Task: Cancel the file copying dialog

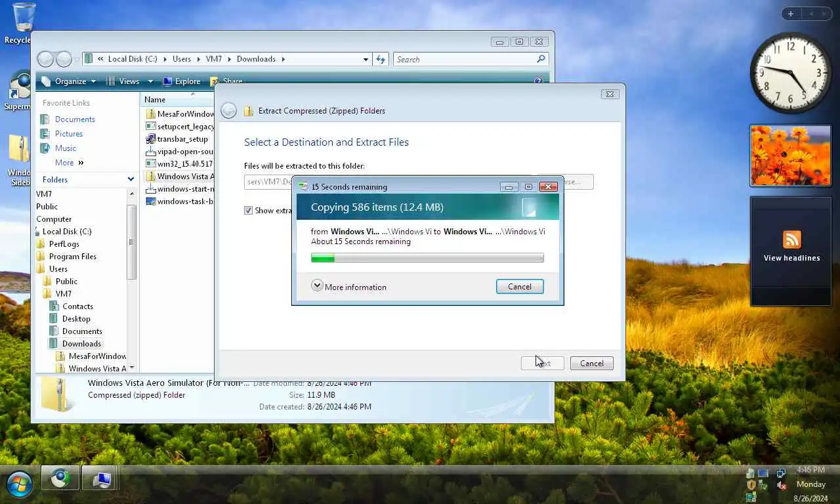Action: (520, 287)
